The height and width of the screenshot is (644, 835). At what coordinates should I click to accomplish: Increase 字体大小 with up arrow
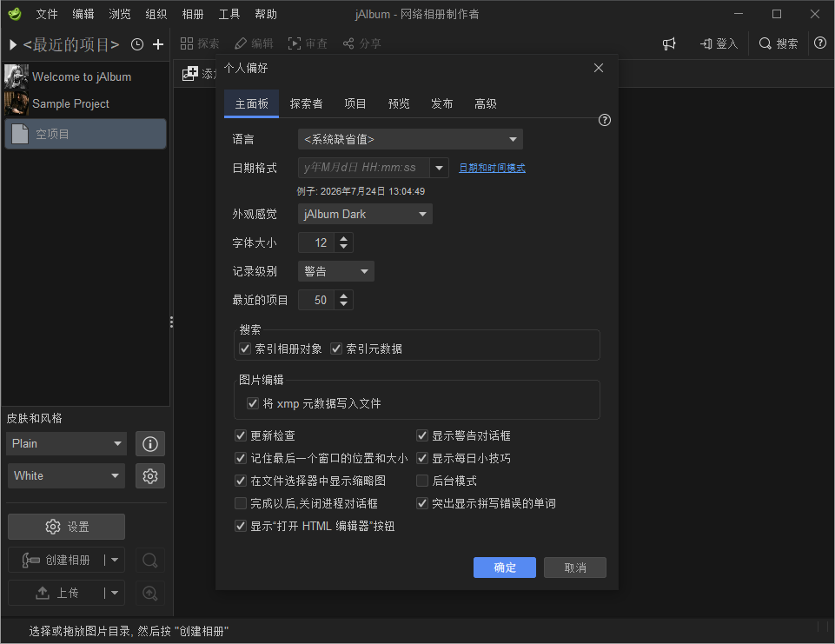point(344,239)
